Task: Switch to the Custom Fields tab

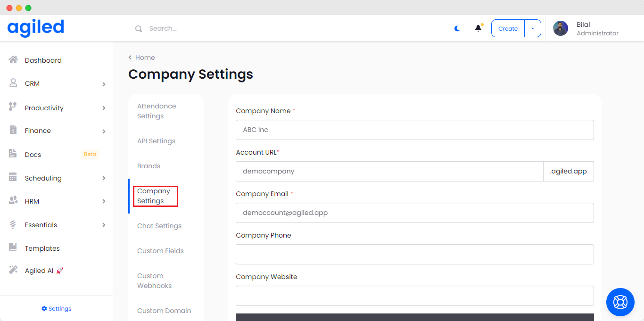Action: pyautogui.click(x=160, y=251)
